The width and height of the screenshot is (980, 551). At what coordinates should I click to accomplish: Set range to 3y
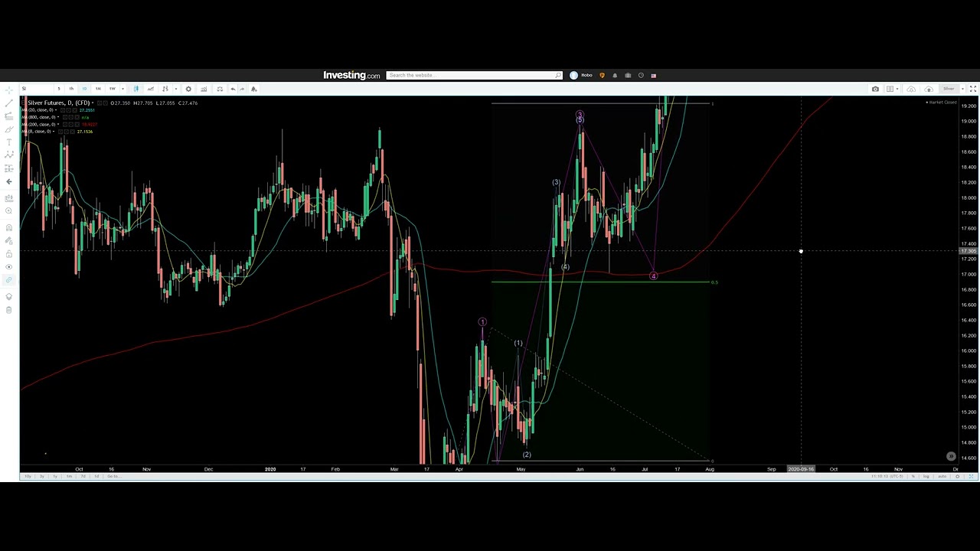click(42, 476)
